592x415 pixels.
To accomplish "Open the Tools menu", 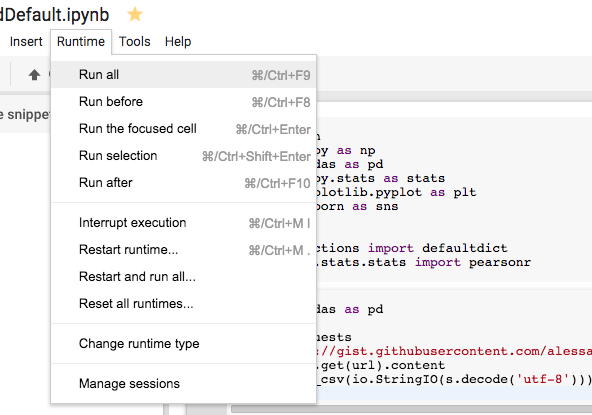I will tap(135, 42).
